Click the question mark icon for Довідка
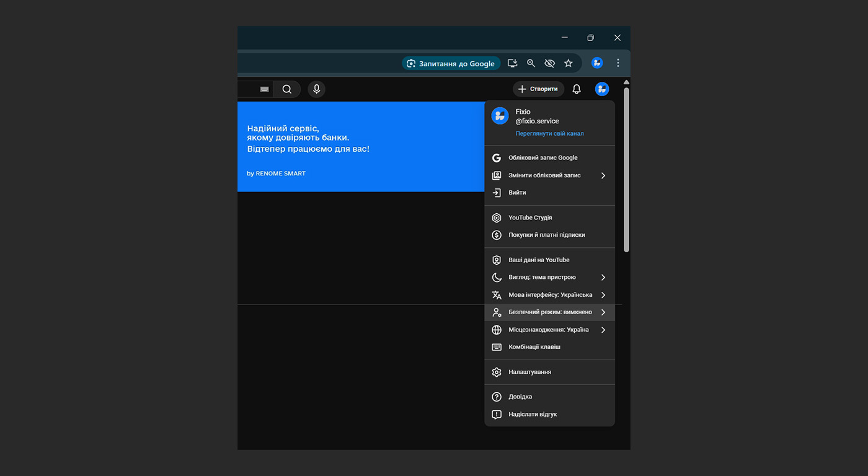The image size is (868, 476). click(497, 397)
